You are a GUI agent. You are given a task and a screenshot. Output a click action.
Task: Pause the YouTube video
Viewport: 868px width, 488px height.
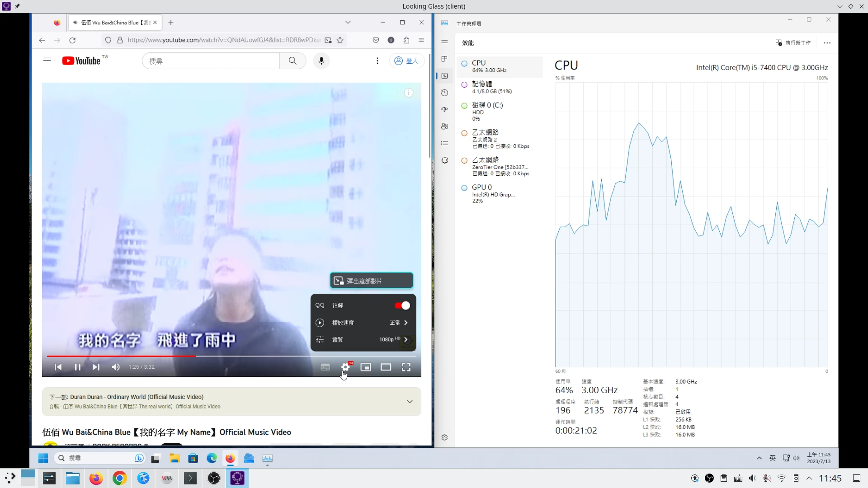[77, 367]
